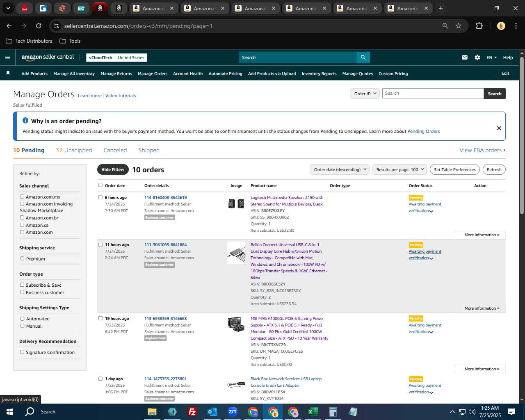Click the search magnifier button in header
The width and height of the screenshot is (525, 420).
point(363,57)
